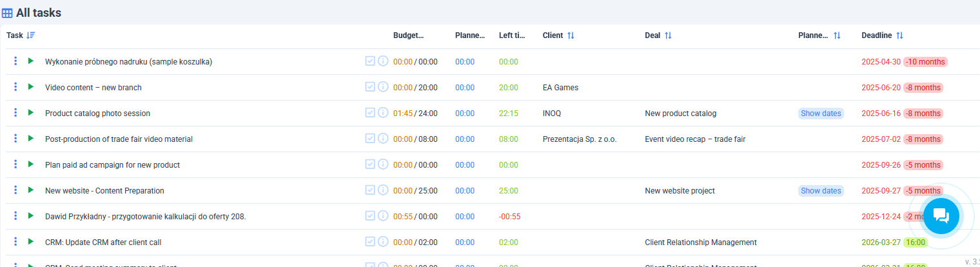Expand options menu for Dawid Przykładny task

coord(15,216)
